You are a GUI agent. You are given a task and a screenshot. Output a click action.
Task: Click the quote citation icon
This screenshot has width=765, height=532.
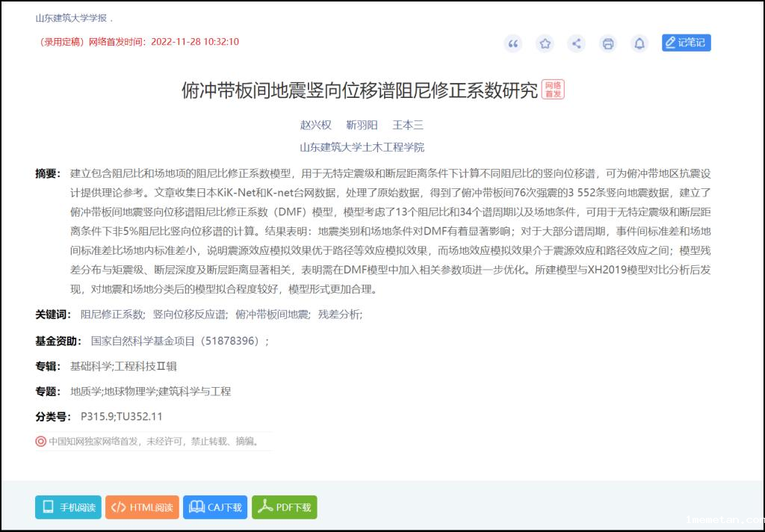click(x=512, y=43)
